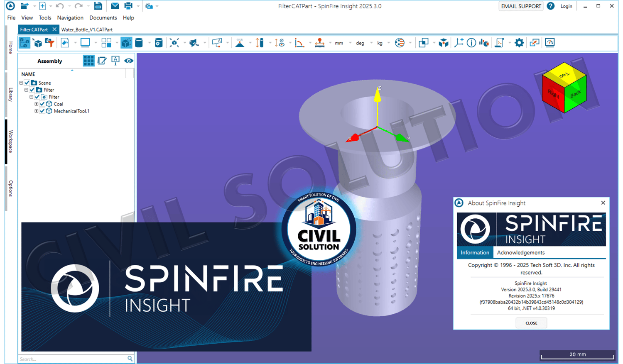Click the screen display mode icon

click(x=85, y=43)
